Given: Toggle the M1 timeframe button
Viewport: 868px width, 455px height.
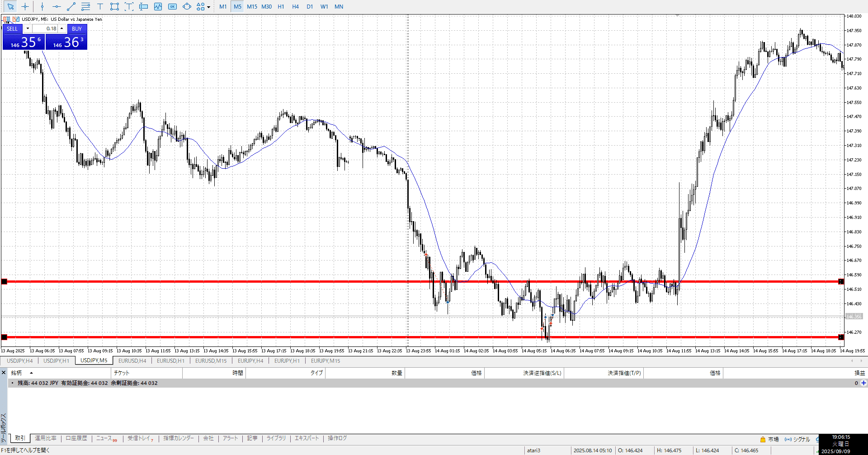Looking at the screenshot, I should [x=223, y=7].
